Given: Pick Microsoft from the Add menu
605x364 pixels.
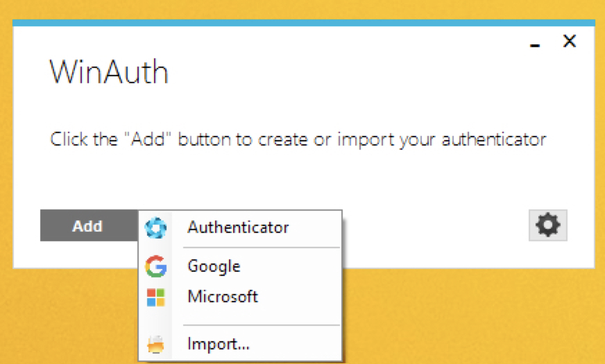Looking at the screenshot, I should (223, 297).
